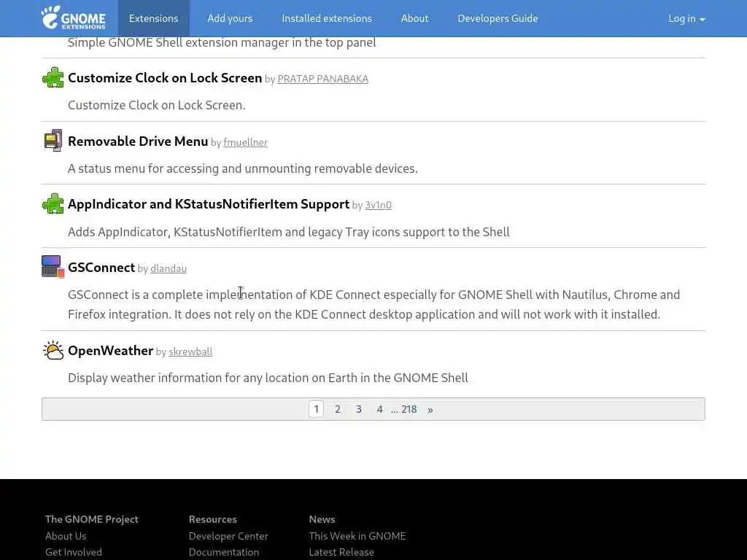
Task: Click The GNOME Project footer heading
Action: 91,519
